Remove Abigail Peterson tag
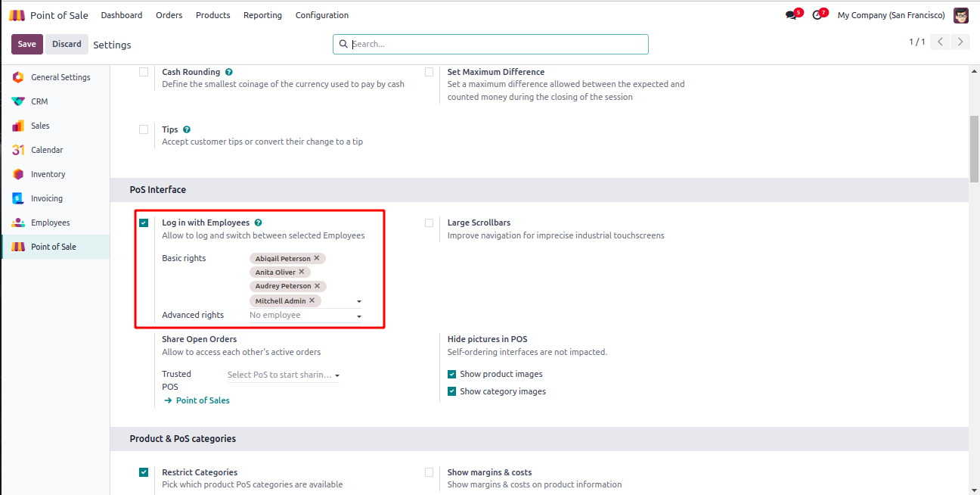980x495 pixels. pyautogui.click(x=317, y=258)
